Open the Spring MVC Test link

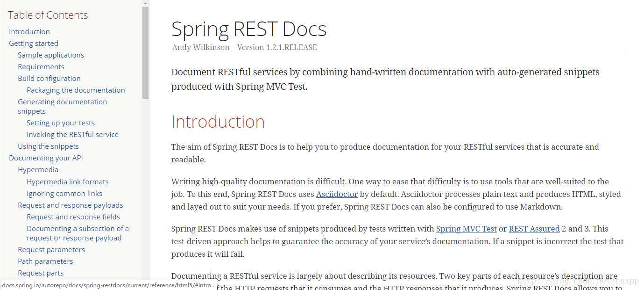pyautogui.click(x=466, y=229)
